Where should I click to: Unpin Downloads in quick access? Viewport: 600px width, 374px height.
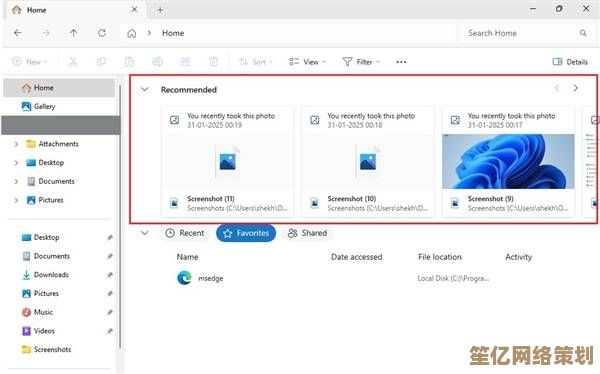point(110,275)
